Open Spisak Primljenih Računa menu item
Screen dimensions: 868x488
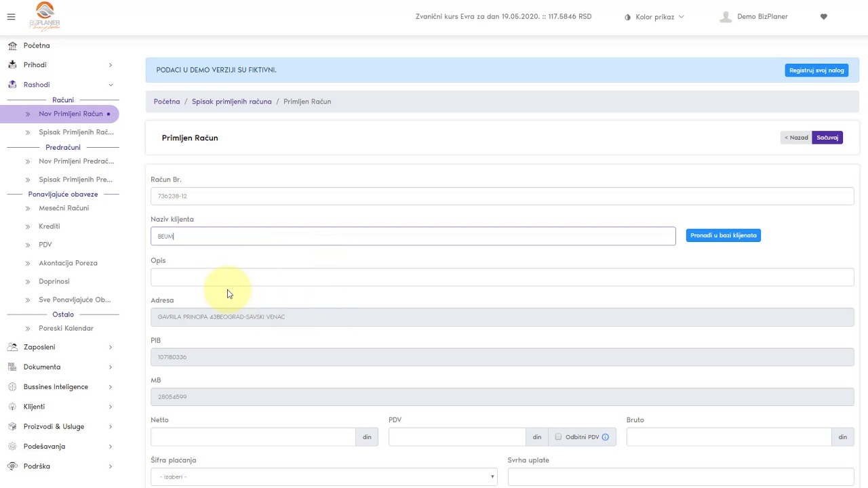point(76,132)
